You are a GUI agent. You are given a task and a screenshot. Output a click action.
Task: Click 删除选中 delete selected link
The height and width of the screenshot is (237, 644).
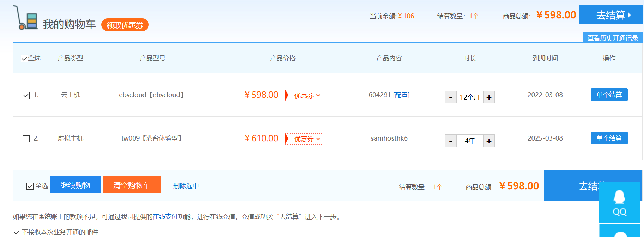pos(186,186)
